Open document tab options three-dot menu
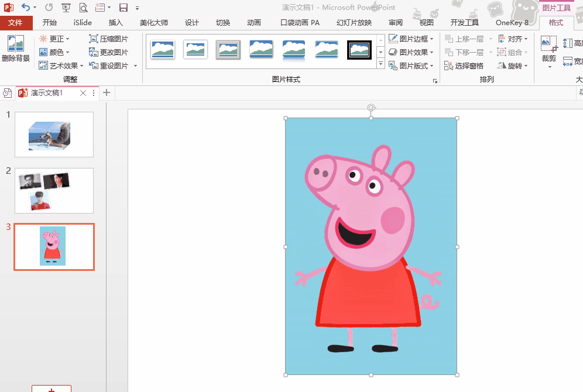583x392 pixels. coord(94,93)
